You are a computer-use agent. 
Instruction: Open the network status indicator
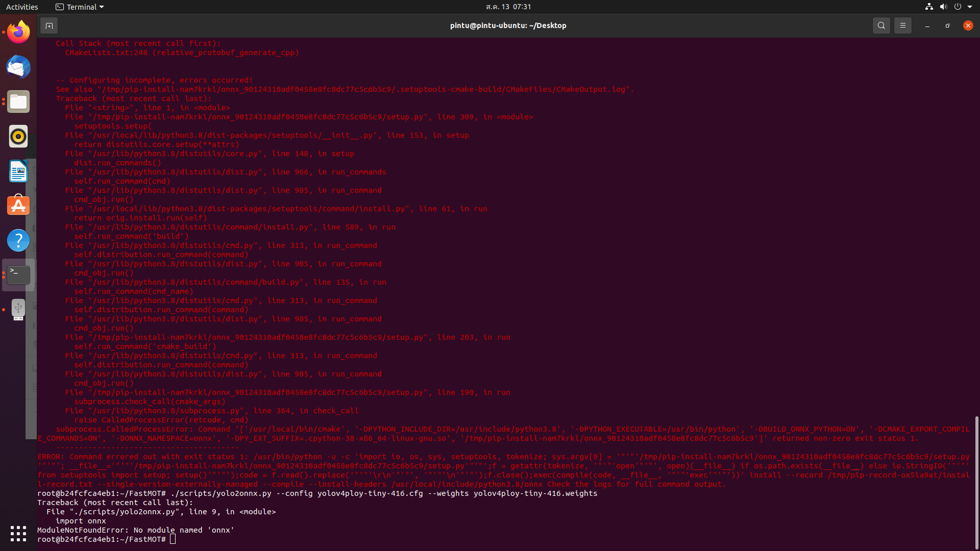928,7
